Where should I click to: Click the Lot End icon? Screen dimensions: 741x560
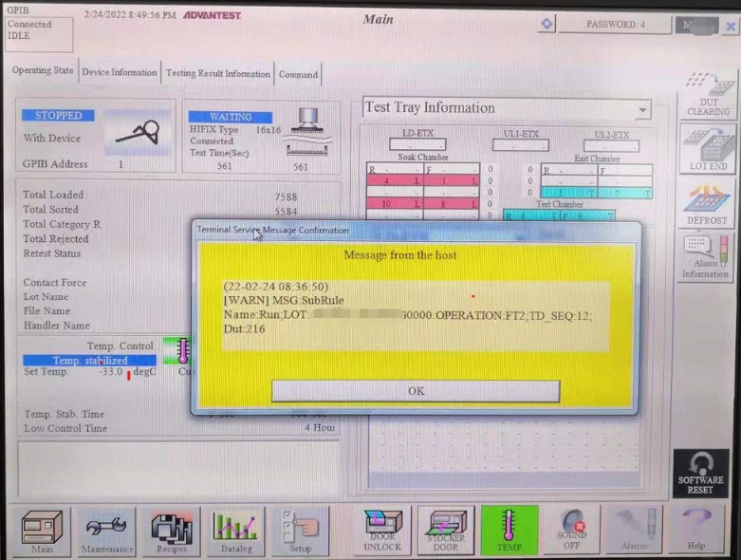tap(707, 148)
